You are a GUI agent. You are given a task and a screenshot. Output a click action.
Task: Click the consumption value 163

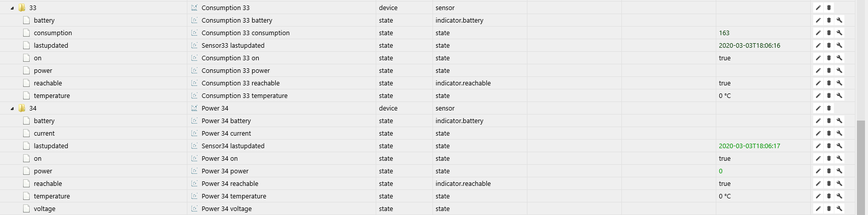724,33
